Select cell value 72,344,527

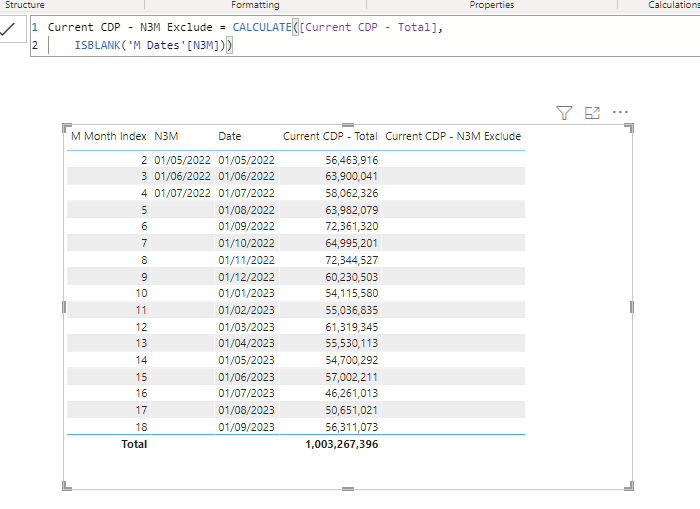(x=351, y=260)
